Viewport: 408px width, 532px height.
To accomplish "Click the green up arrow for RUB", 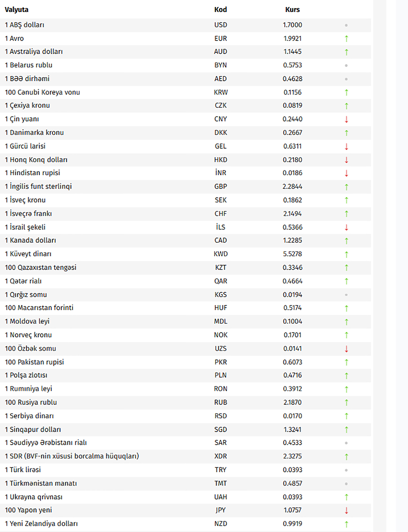I will pos(346,402).
